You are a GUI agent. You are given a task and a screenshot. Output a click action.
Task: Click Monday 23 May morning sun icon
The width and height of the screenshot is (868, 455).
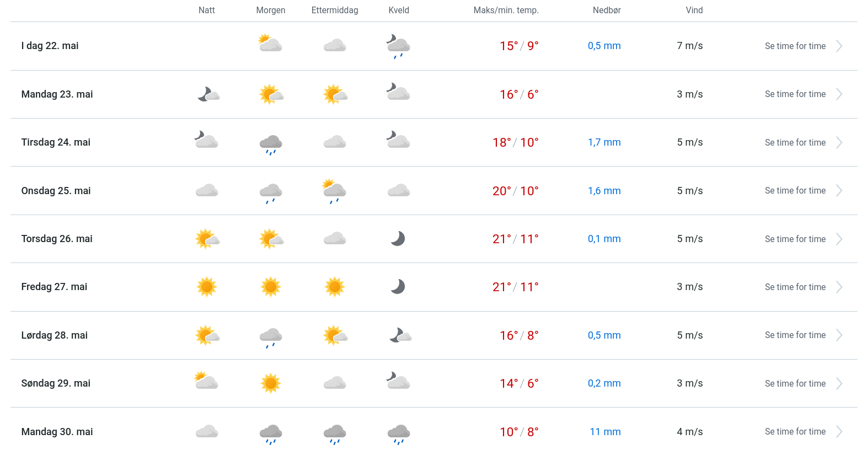tap(271, 94)
